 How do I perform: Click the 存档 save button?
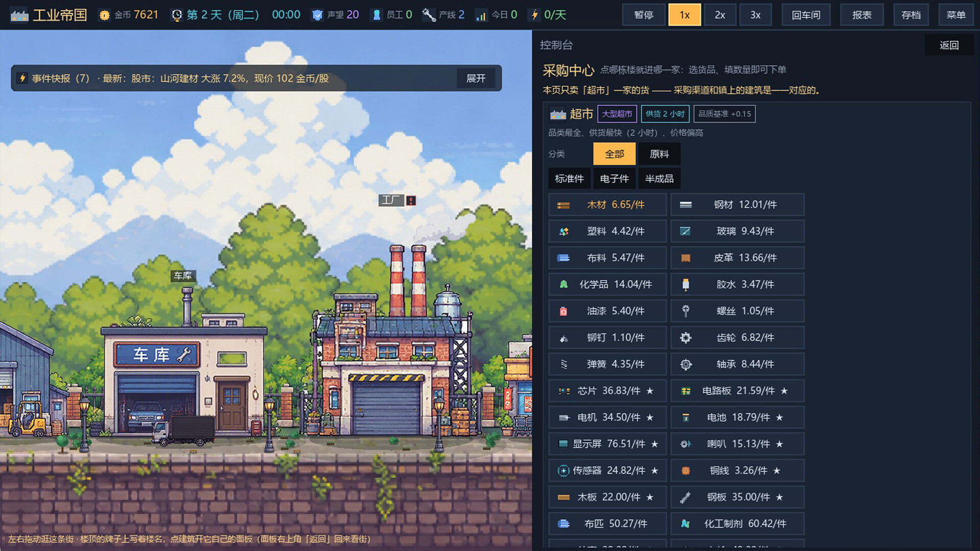coord(911,15)
